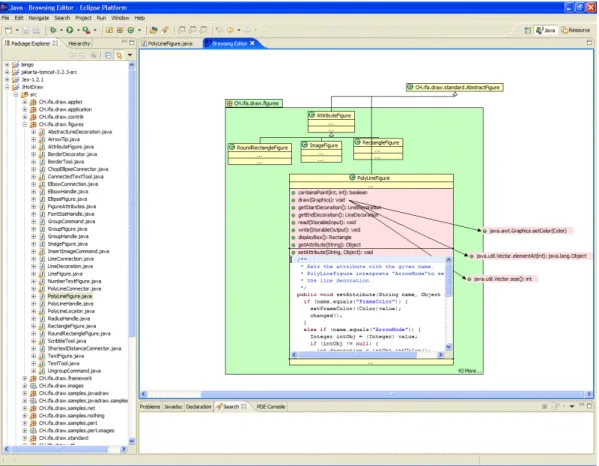Switch to PolyLineFigure.java editor tab

tap(167, 44)
